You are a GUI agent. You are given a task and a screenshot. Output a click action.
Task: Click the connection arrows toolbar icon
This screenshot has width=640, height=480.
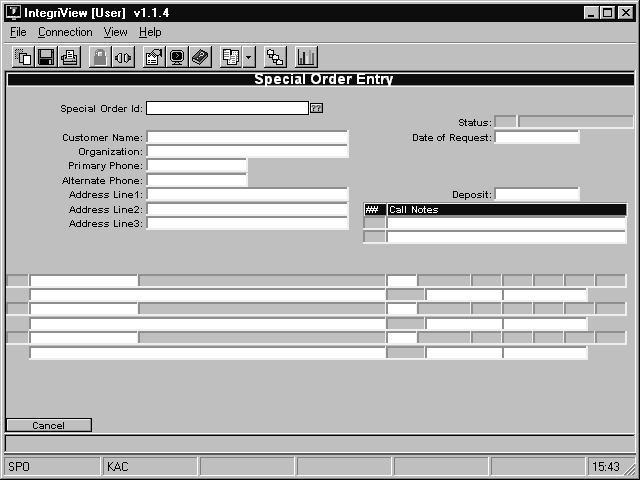click(x=123, y=57)
